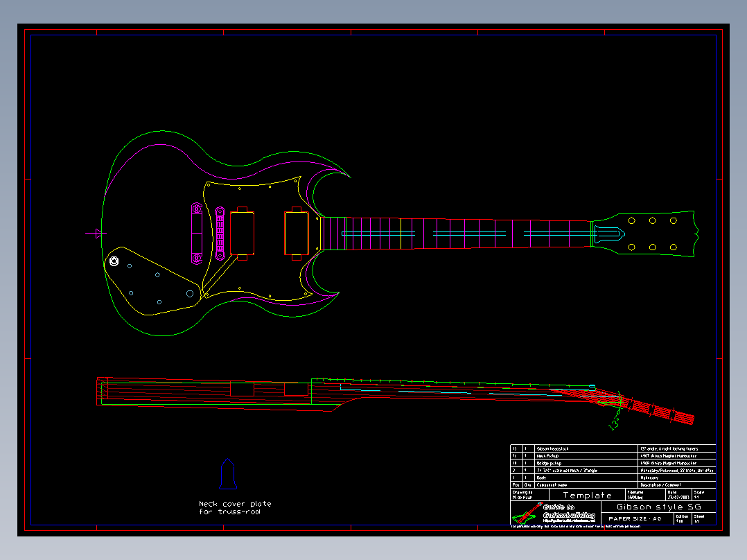Image resolution: width=747 pixels, height=560 pixels.
Task: Click the red guitar logo in title block
Action: point(527,514)
